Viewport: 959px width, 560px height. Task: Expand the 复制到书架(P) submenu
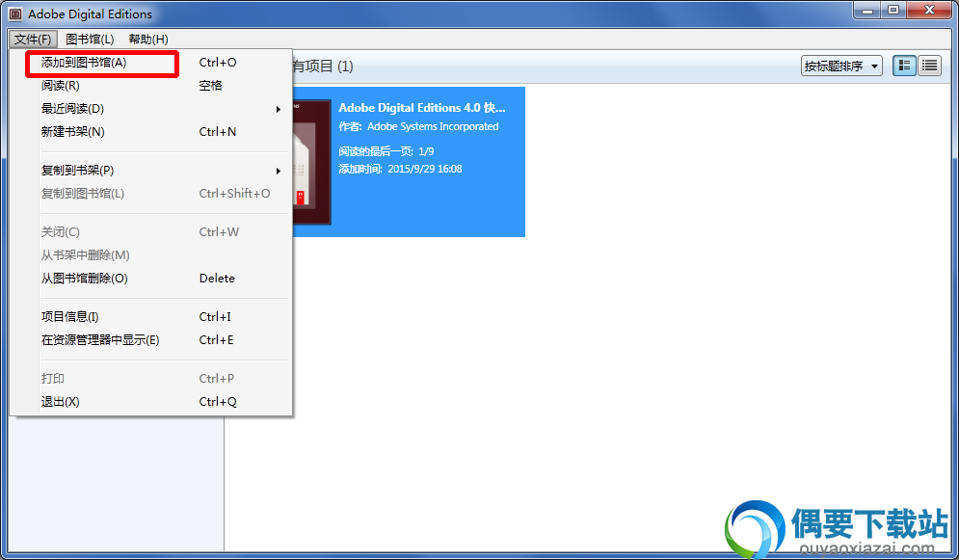[x=150, y=171]
